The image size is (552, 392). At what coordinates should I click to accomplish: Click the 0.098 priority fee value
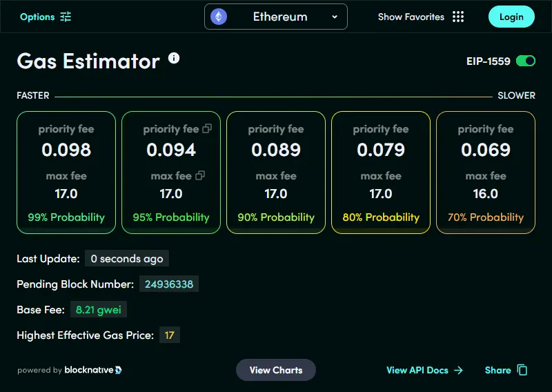click(66, 150)
